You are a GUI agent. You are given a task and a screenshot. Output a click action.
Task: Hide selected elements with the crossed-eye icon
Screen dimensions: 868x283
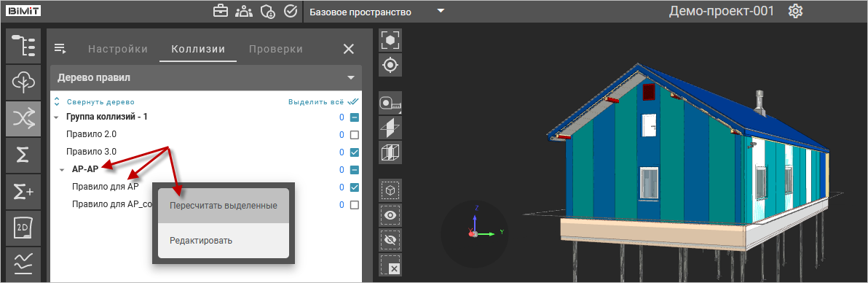391,240
